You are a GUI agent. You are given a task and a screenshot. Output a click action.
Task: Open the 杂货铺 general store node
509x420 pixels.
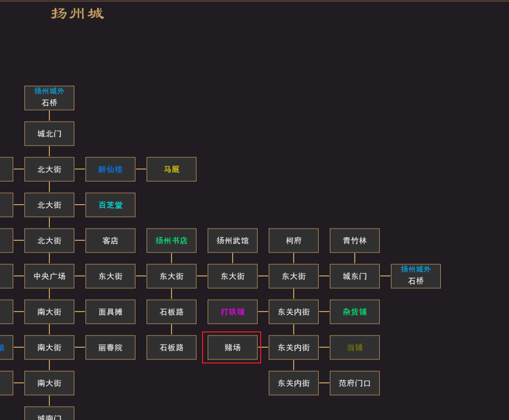[x=354, y=312]
